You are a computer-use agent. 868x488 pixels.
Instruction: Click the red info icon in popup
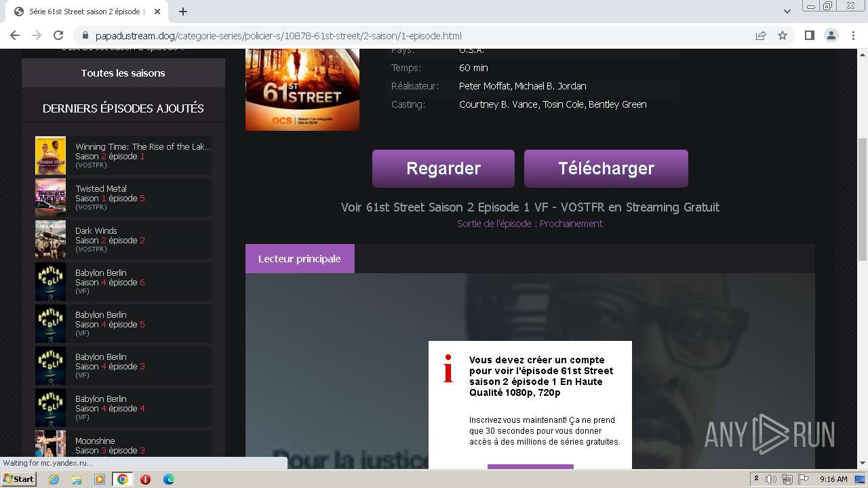448,369
